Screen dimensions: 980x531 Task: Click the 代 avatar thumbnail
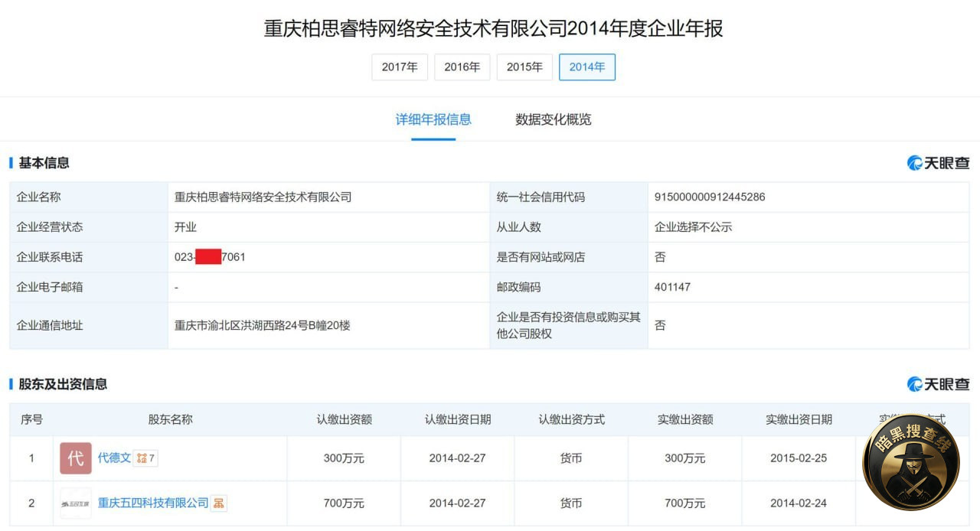76,458
